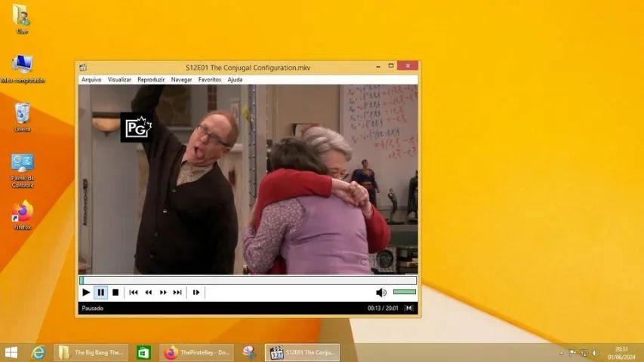This screenshot has height=362, width=644.
Task: Skip to next file button
Action: (177, 292)
